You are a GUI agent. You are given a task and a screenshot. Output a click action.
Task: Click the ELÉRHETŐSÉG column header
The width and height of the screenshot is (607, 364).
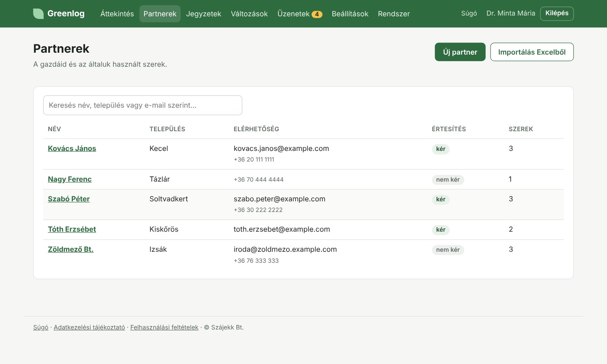click(256, 129)
